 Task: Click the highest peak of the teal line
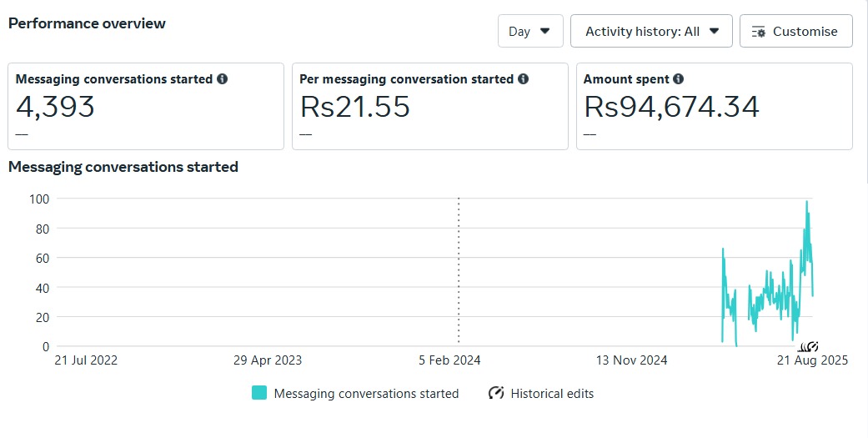coord(806,202)
